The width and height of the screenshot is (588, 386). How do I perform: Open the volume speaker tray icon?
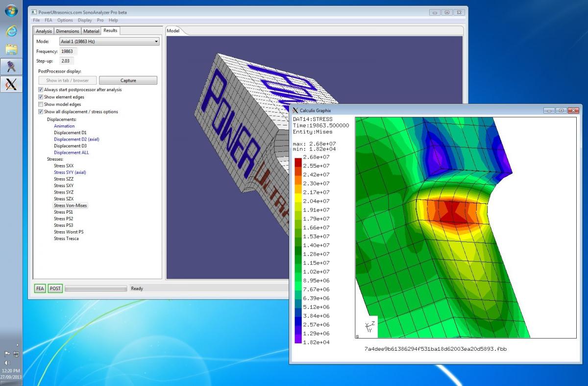pyautogui.click(x=7, y=362)
